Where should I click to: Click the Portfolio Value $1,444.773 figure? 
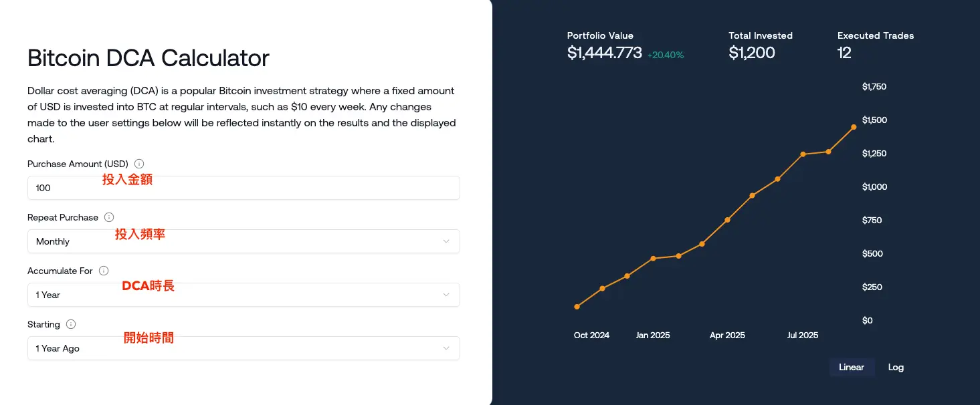point(604,53)
